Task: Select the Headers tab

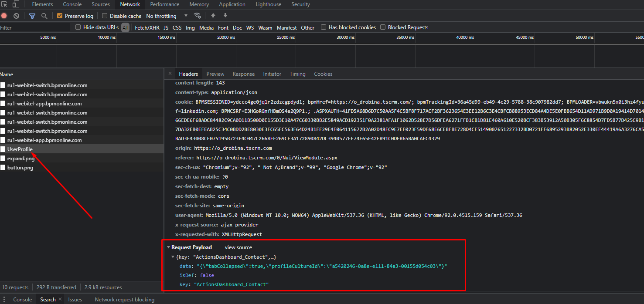Action: (x=188, y=74)
